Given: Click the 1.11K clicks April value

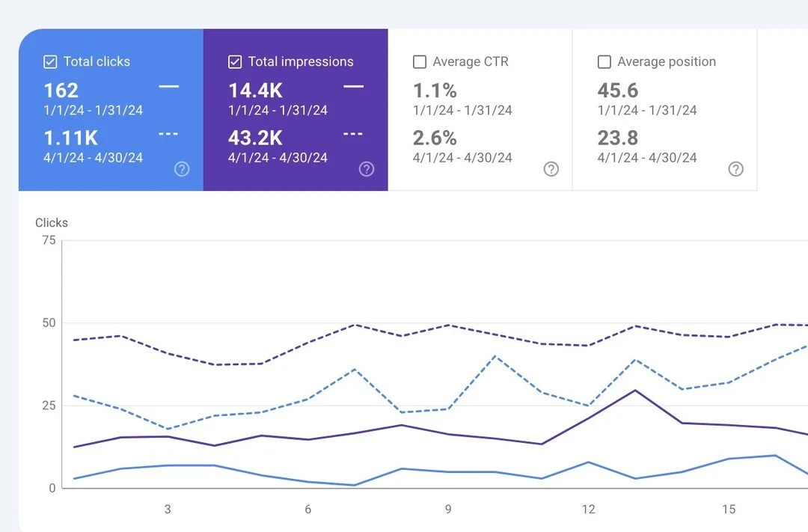Looking at the screenshot, I should [70, 138].
